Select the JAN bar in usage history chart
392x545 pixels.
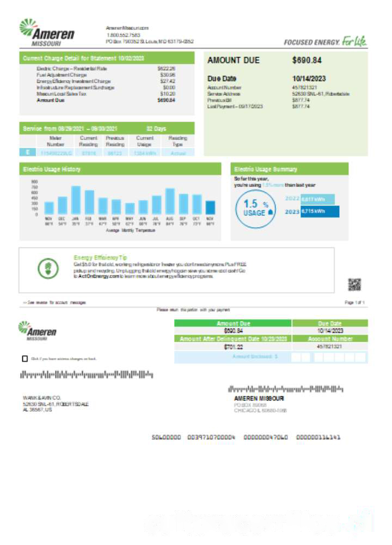(76, 199)
